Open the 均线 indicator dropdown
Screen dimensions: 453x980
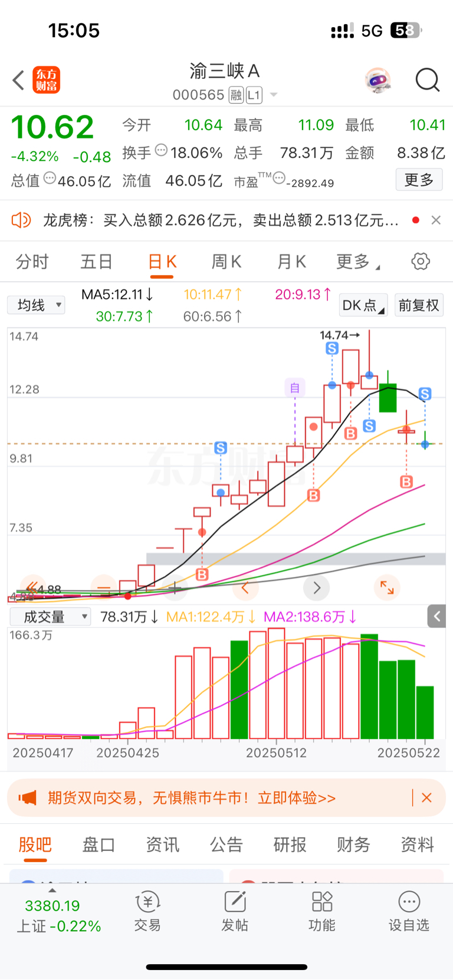(x=36, y=305)
